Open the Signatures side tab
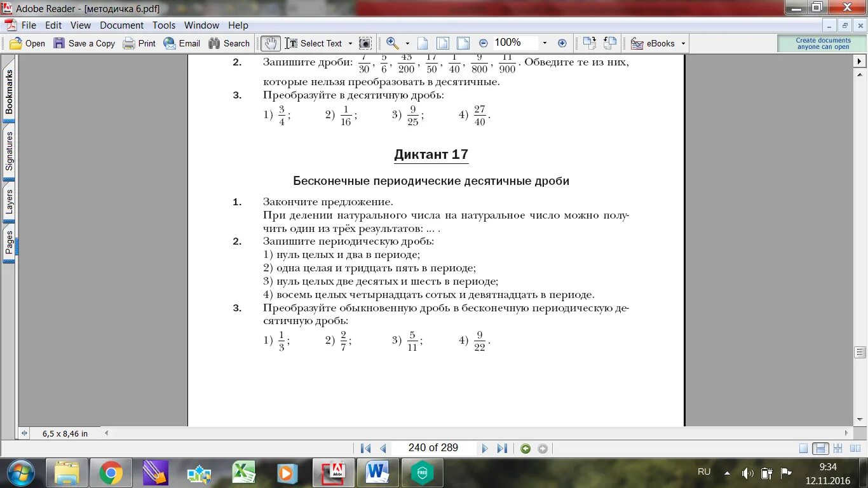This screenshot has height=488, width=868. click(9, 151)
